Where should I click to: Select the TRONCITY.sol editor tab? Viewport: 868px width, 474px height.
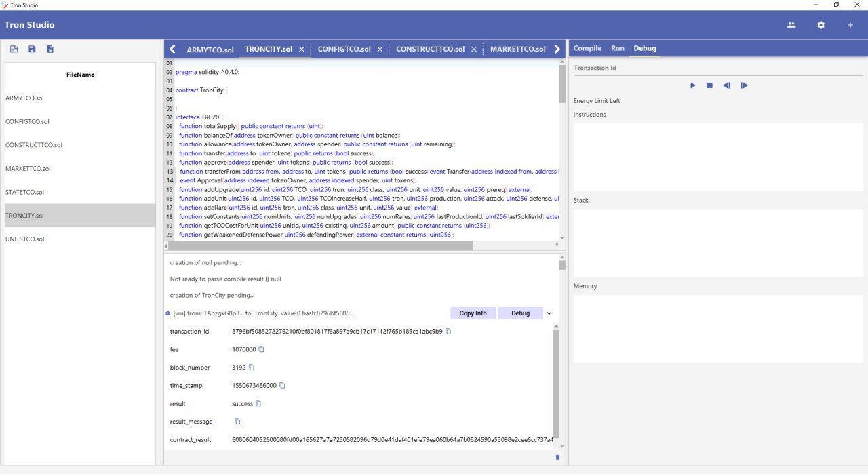point(269,50)
